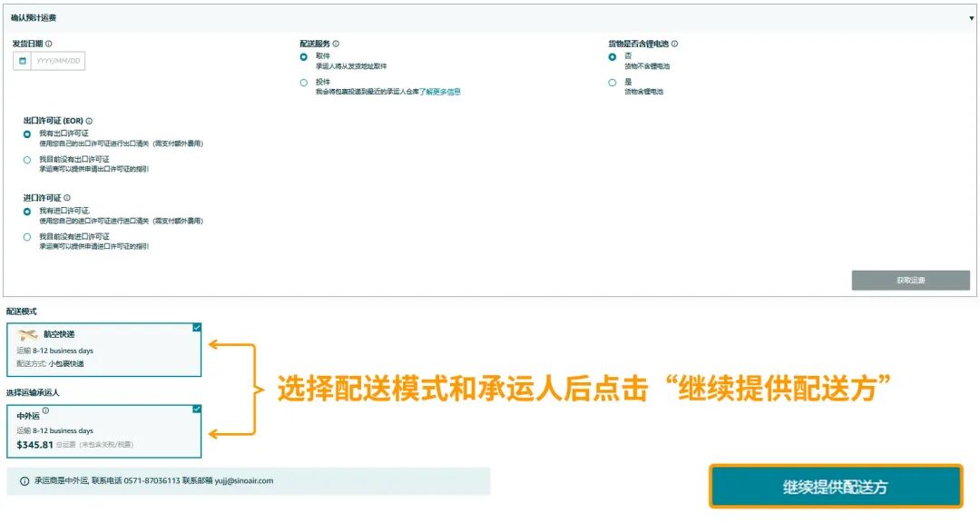Click the info icon beside 配送服务

click(334, 44)
